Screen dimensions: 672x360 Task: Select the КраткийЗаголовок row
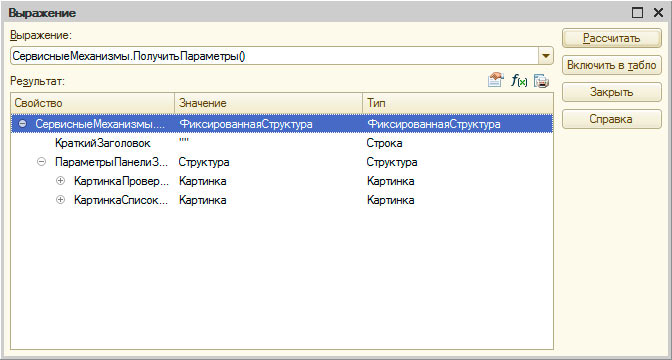282,143
